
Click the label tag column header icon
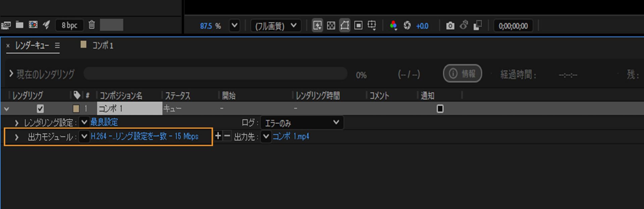tap(77, 95)
